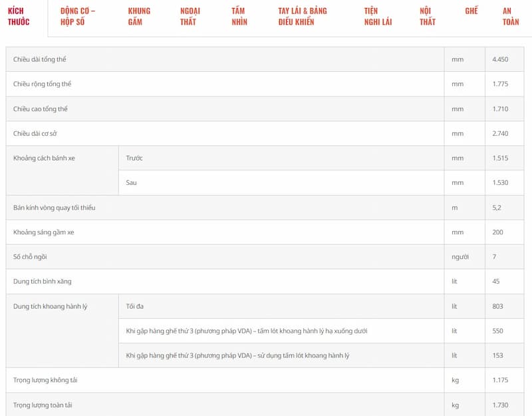Click the 'Chiều dài tổng thể' row label
This screenshot has height=416, width=532.
click(40, 59)
